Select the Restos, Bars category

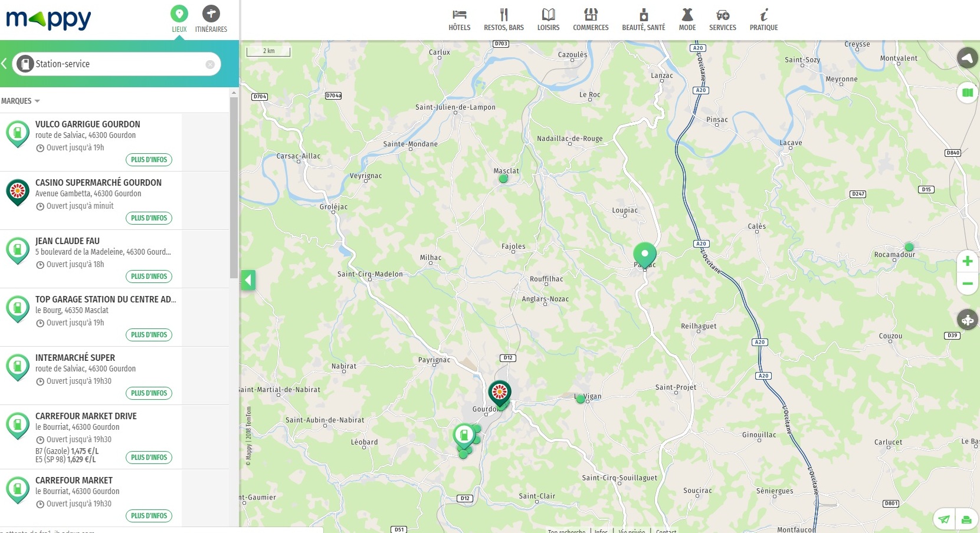click(503, 19)
